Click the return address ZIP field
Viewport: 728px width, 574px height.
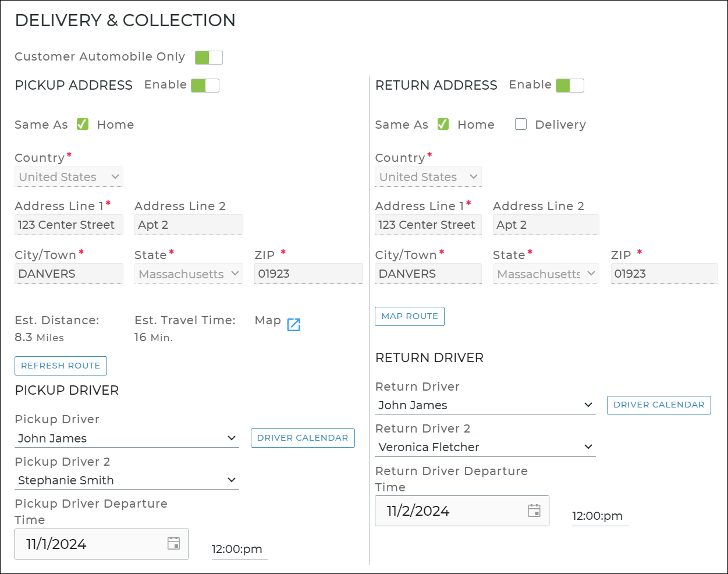663,274
